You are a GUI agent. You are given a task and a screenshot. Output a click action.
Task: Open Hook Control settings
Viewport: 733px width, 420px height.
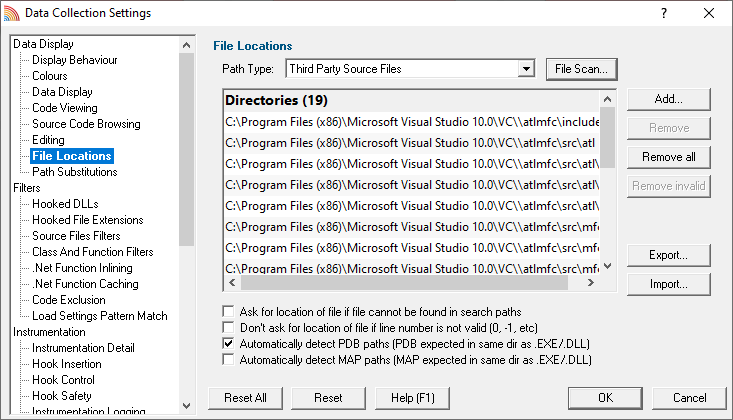tap(63, 380)
